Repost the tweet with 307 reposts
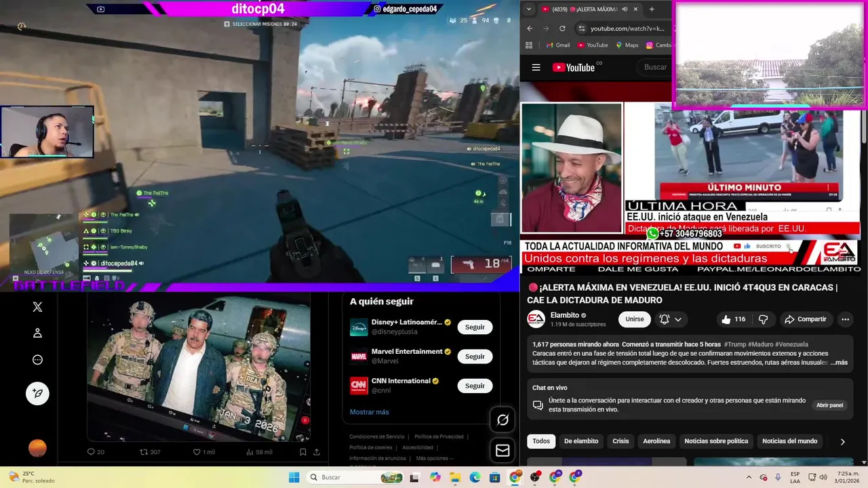 coord(150,452)
